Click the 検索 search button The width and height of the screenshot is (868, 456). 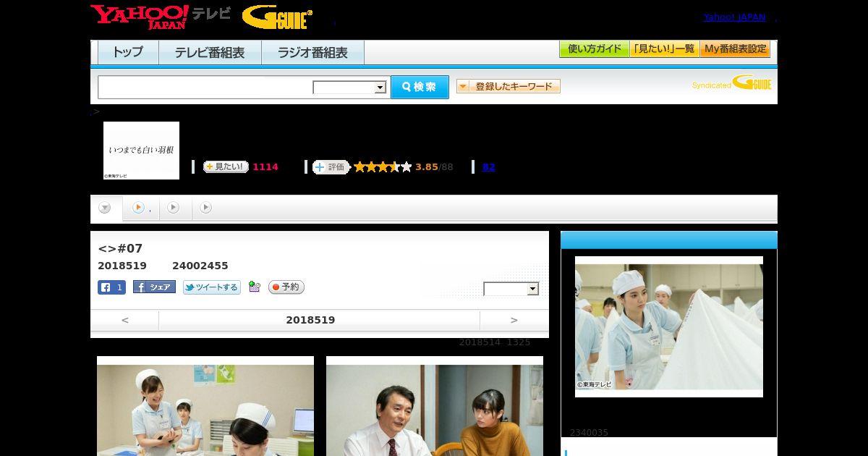pos(420,87)
